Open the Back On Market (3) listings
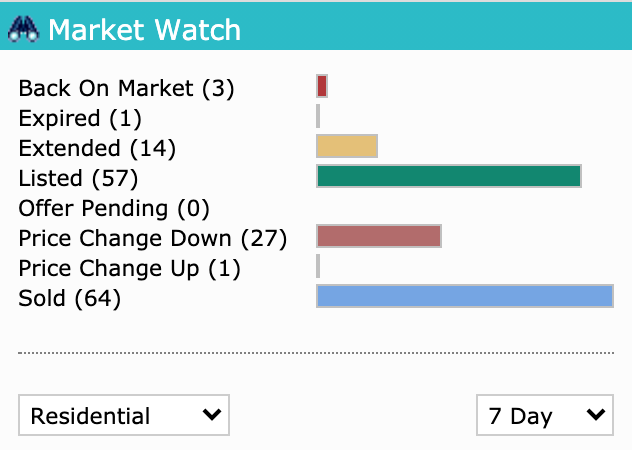632x450 pixels. [x=126, y=88]
